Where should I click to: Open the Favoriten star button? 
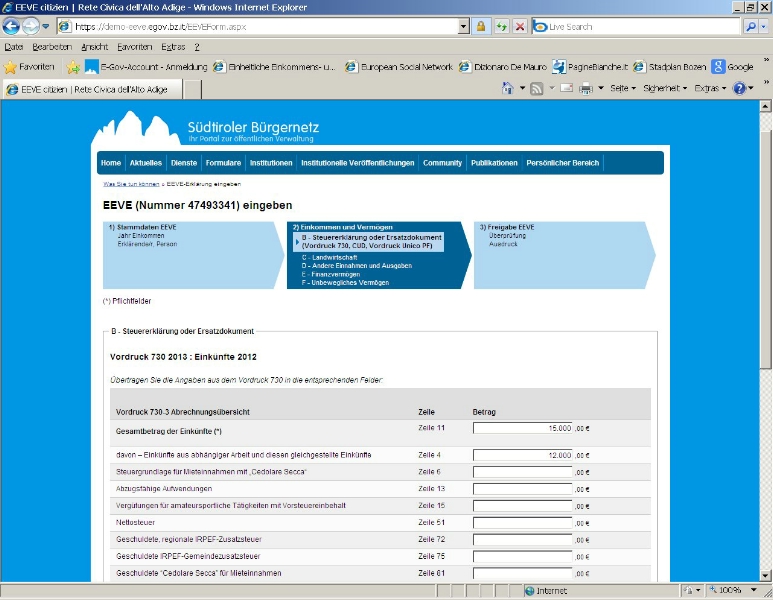[x=29, y=67]
